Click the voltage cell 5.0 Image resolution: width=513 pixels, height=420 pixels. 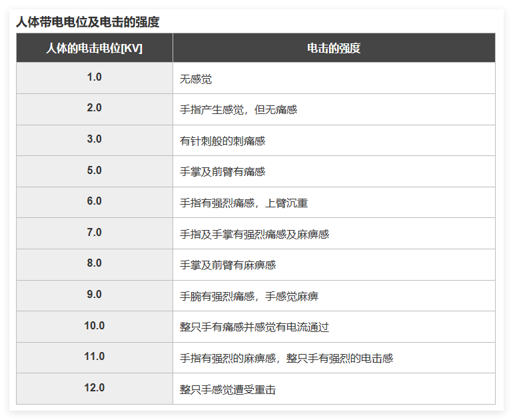click(94, 171)
